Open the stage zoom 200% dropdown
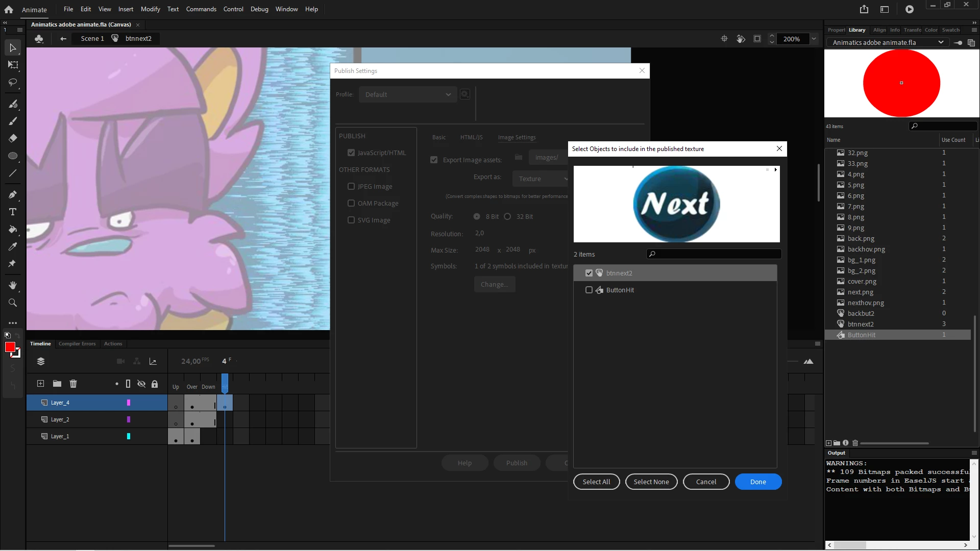Screen dimensions: 980x551 [814, 39]
